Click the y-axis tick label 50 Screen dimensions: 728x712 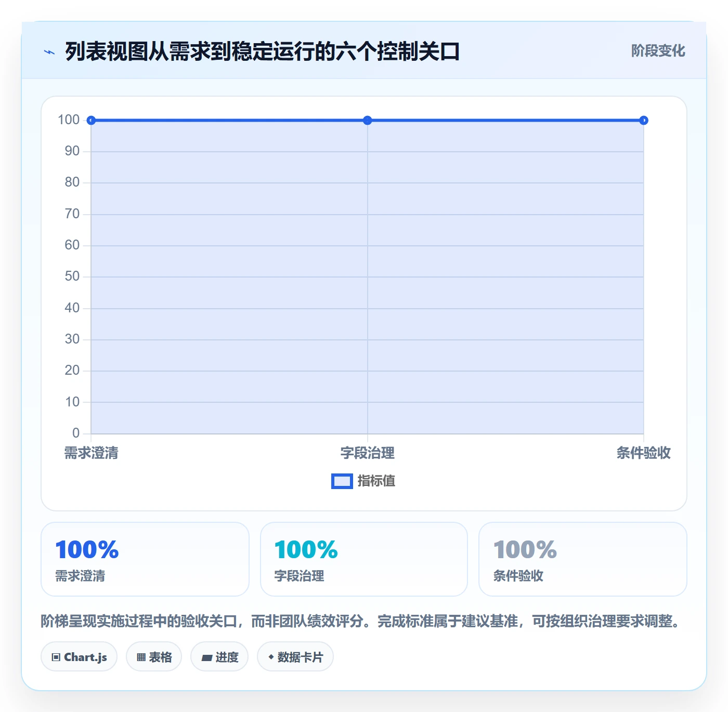(72, 276)
